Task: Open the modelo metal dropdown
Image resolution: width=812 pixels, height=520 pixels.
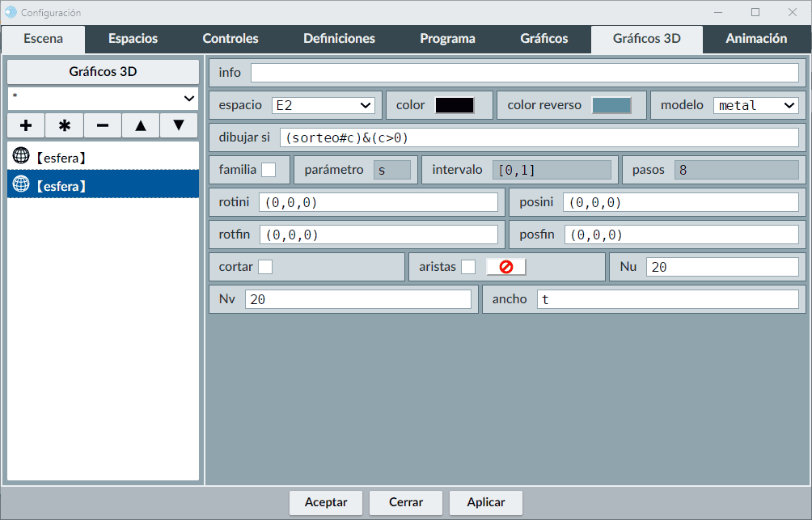Action: [x=755, y=105]
